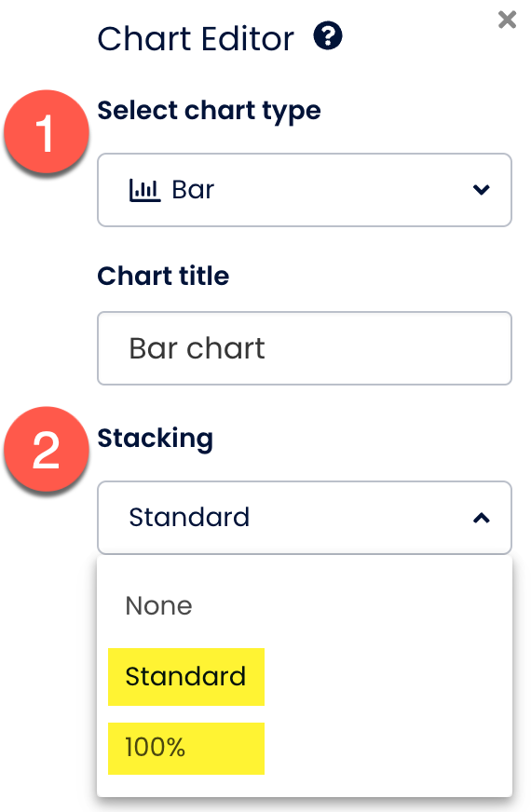Click the Stacking label
531x812 pixels.
click(156, 440)
